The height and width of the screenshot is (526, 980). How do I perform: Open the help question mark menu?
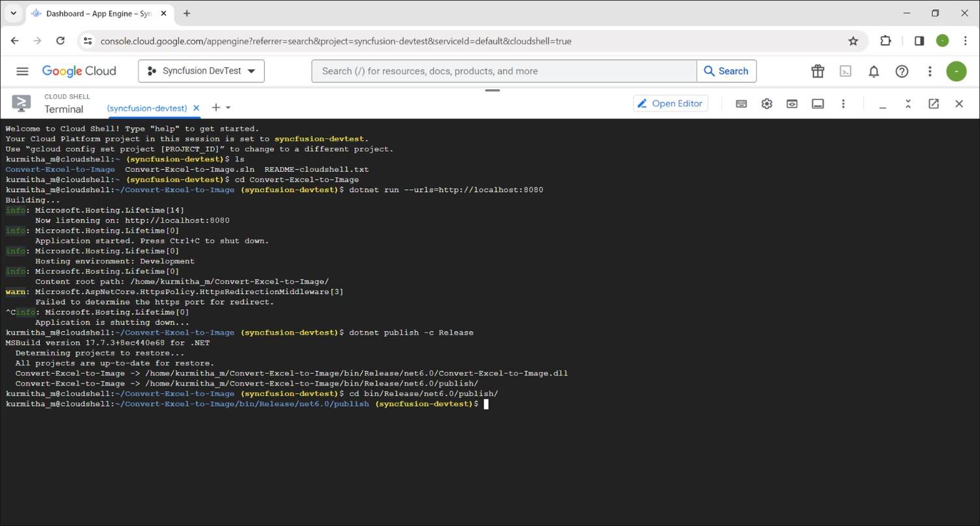click(x=902, y=71)
